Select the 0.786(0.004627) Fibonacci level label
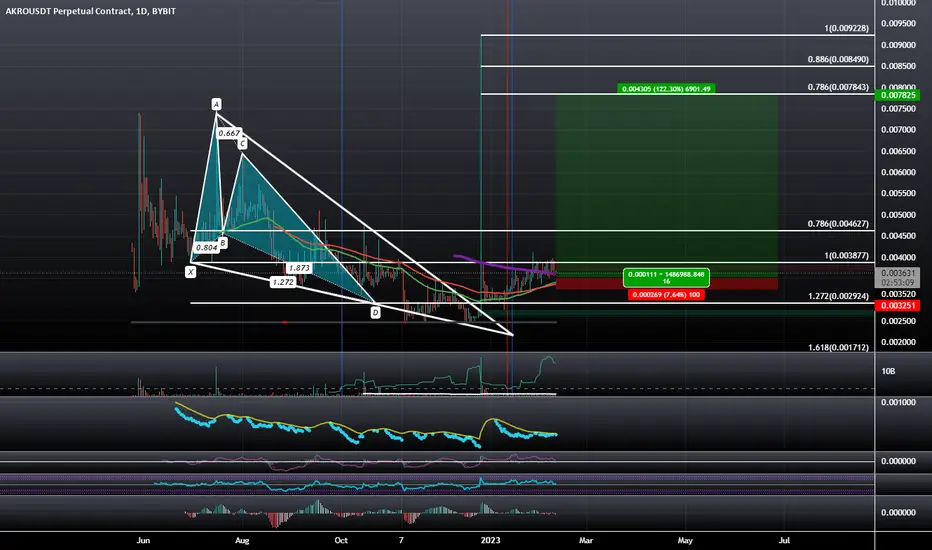Viewport: 932px width, 550px height. (x=838, y=224)
